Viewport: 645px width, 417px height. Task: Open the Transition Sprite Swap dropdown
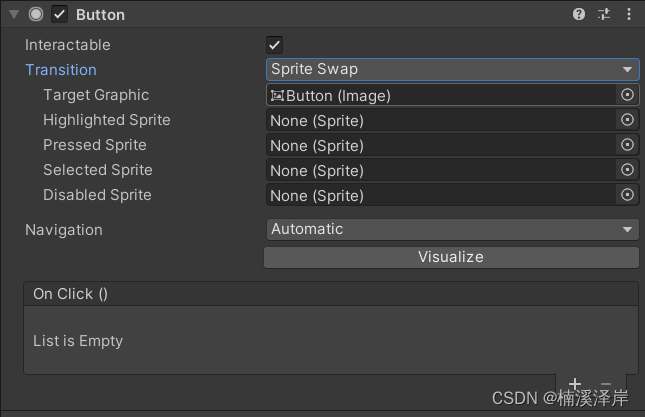(x=452, y=70)
